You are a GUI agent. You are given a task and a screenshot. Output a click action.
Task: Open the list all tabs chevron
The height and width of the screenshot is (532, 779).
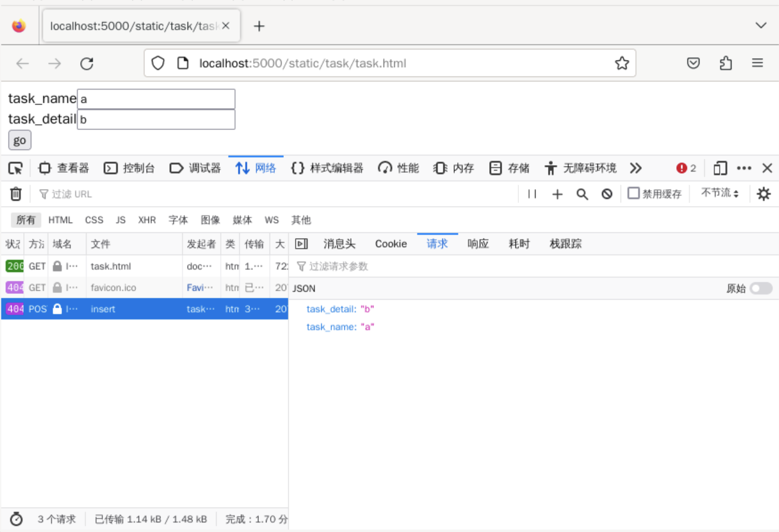[761, 26]
